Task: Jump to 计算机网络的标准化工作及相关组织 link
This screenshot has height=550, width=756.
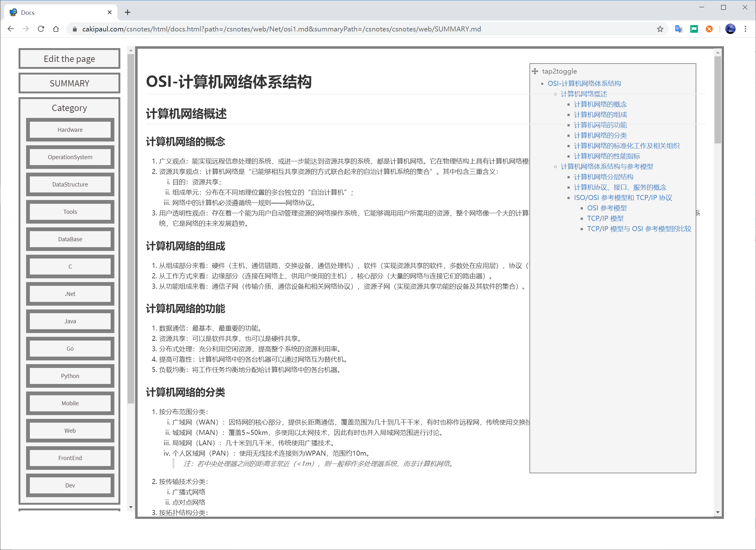Action: coord(627,146)
